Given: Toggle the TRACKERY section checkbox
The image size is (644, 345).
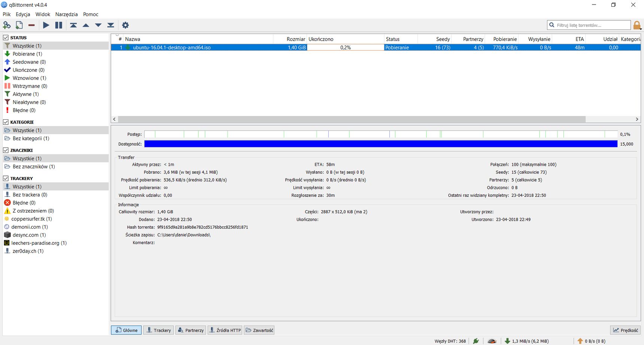Looking at the screenshot, I should point(6,178).
